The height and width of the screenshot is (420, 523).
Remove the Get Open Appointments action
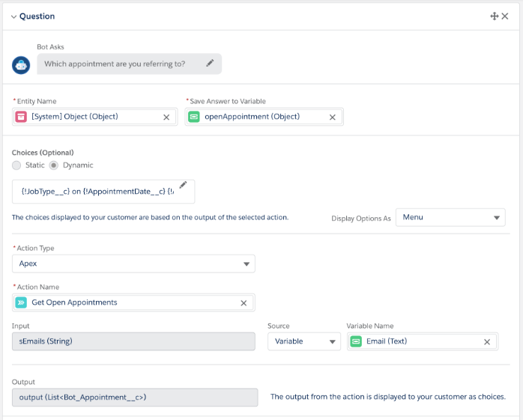(244, 302)
